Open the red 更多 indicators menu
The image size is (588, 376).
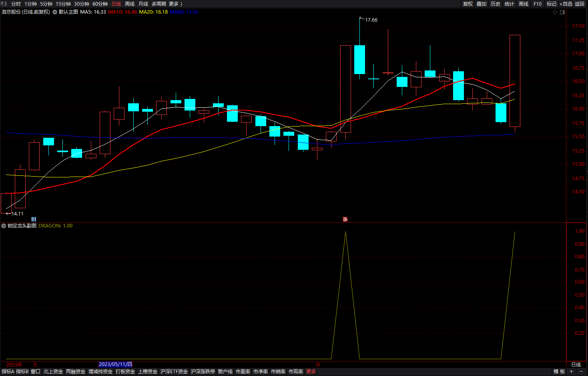point(311,372)
